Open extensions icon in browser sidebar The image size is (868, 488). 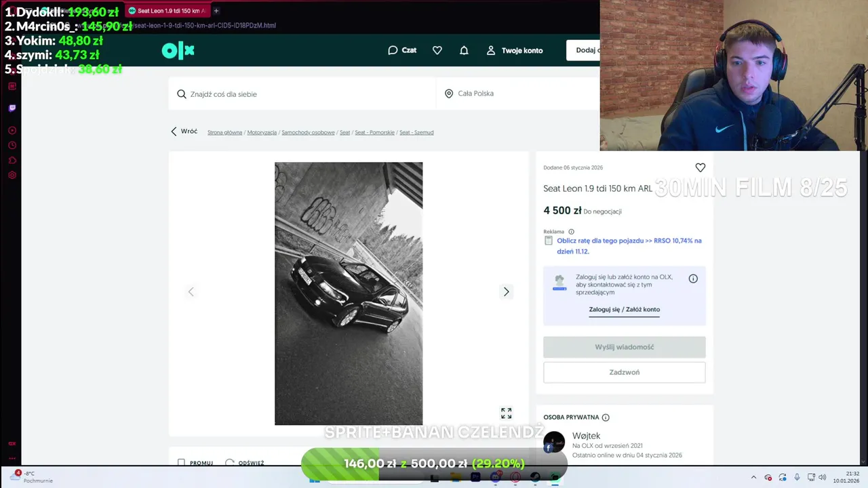click(x=12, y=160)
